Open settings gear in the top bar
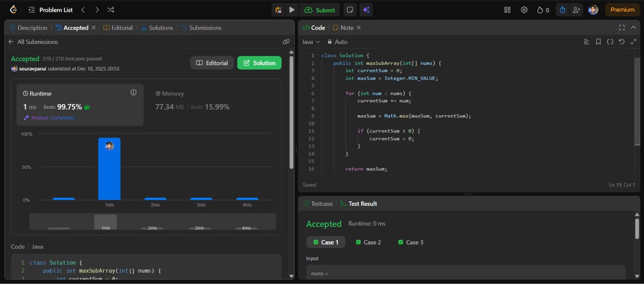The height and width of the screenshot is (284, 644). (524, 10)
